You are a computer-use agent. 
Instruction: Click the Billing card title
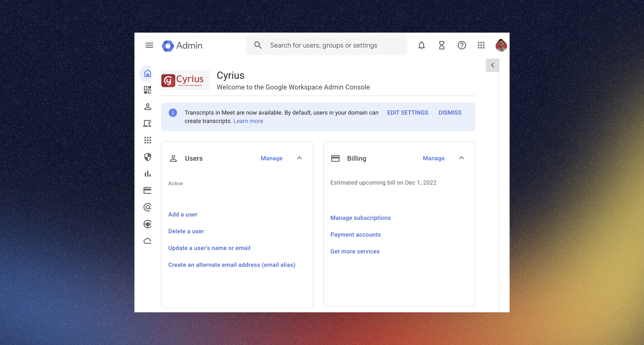[x=356, y=158]
